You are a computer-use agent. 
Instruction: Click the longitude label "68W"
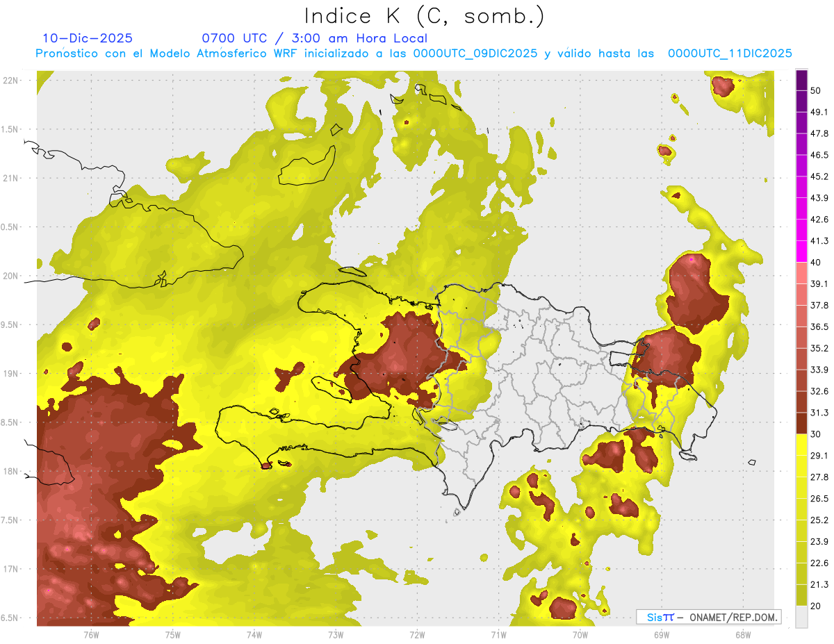[x=743, y=634]
